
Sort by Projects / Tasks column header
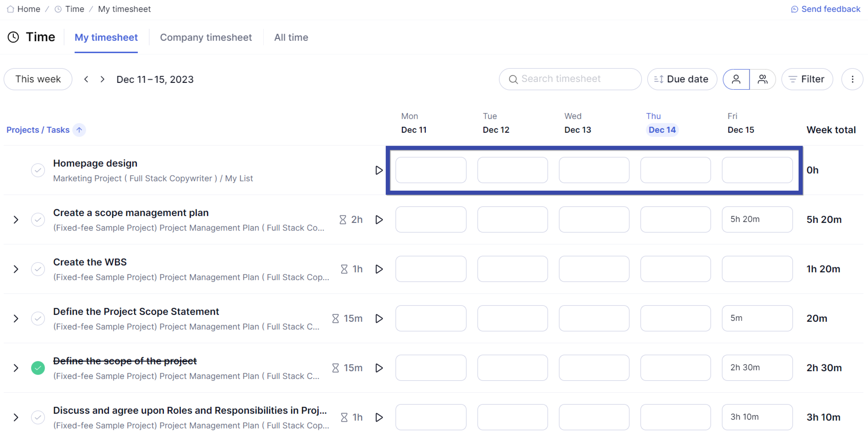pos(38,130)
